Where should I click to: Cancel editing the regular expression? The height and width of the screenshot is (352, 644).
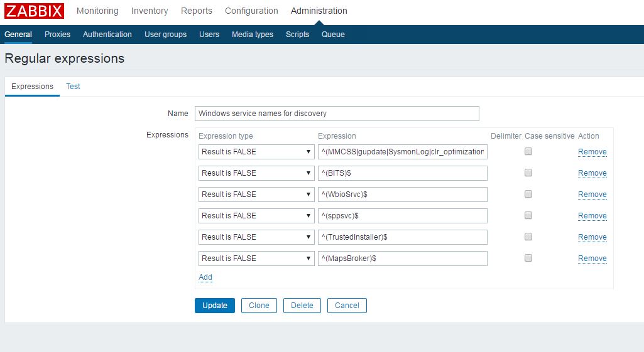[347, 306]
